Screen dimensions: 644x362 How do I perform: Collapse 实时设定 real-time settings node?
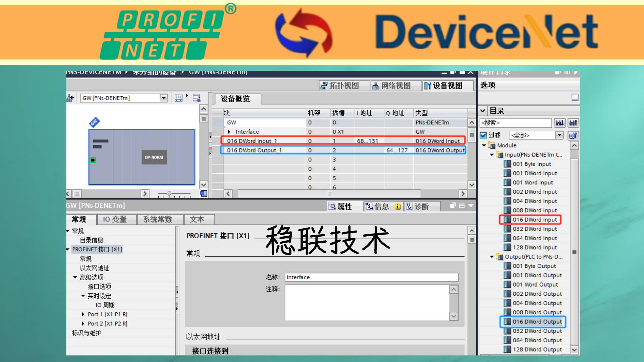[83, 296]
